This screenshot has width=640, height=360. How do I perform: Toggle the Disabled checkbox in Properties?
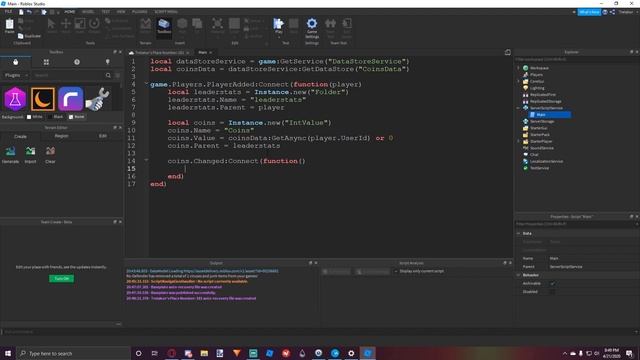click(552, 291)
